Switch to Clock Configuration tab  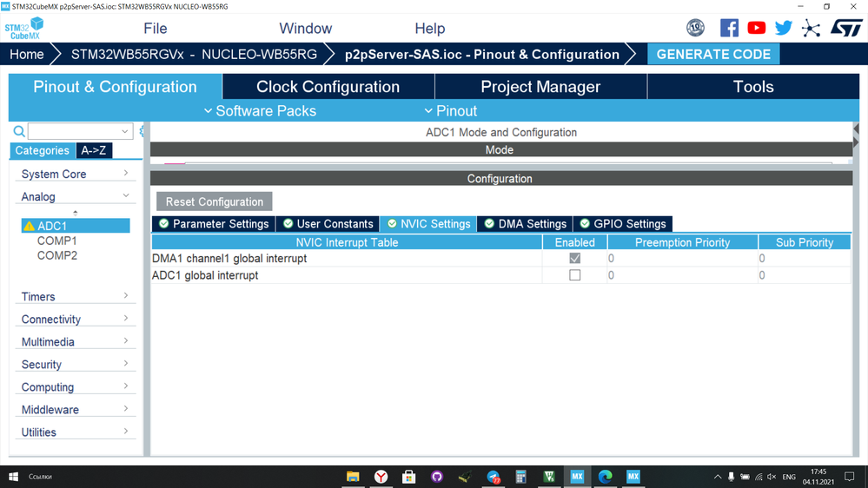[328, 86]
